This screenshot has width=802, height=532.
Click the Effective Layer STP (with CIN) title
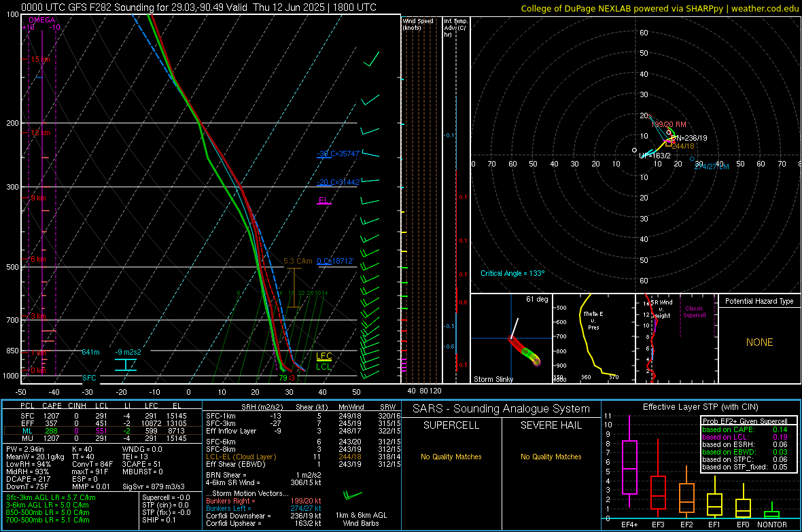(700, 407)
